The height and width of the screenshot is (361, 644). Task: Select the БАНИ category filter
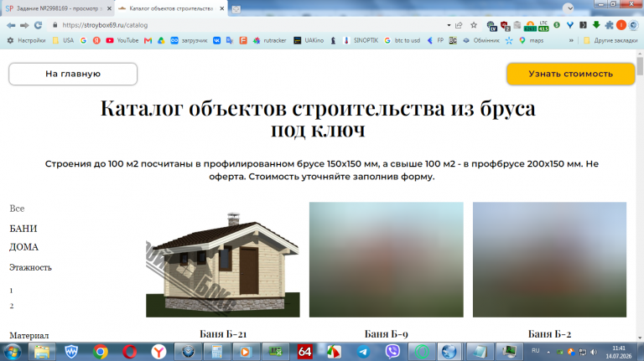point(23,229)
